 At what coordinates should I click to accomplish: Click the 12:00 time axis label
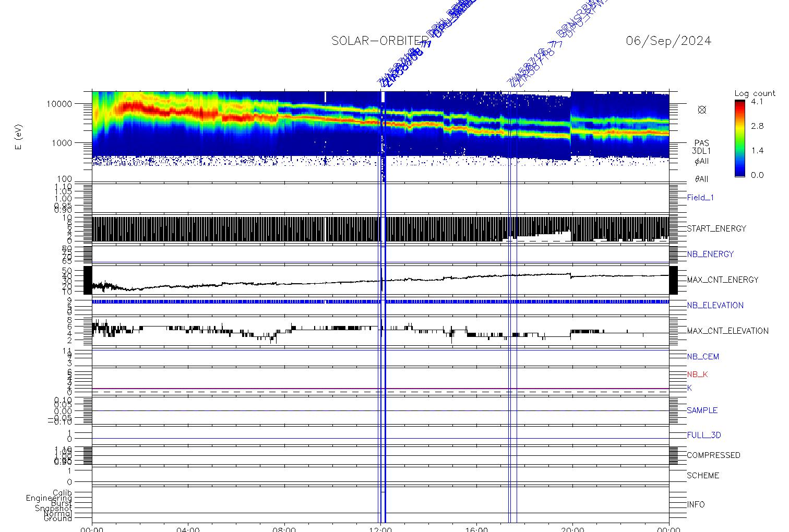(x=380, y=529)
